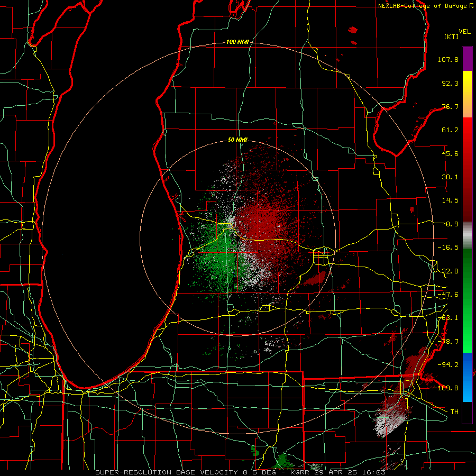Click the 50 NMI range ring label
476x476 pixels.
(237, 140)
